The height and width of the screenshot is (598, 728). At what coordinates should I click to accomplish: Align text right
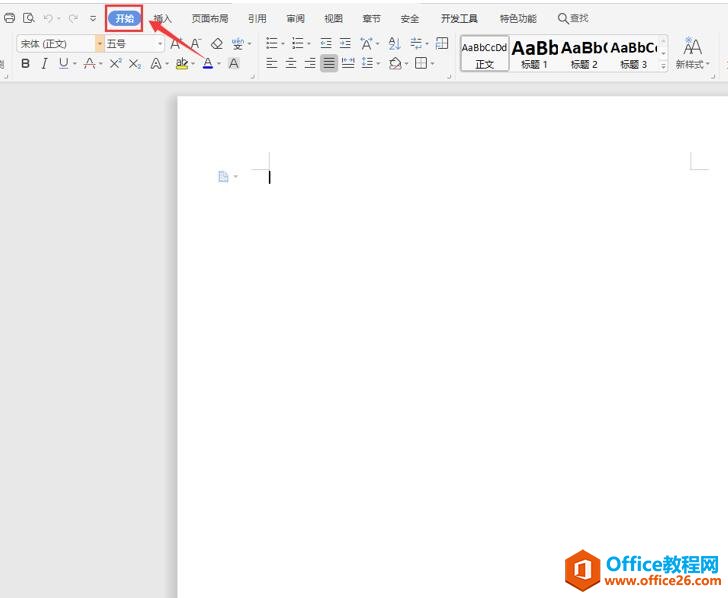310,63
